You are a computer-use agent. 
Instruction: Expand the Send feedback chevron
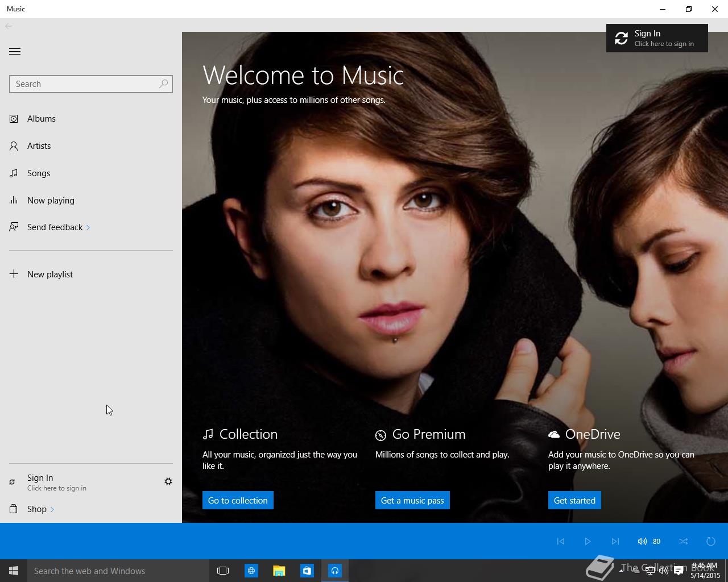[x=88, y=228]
